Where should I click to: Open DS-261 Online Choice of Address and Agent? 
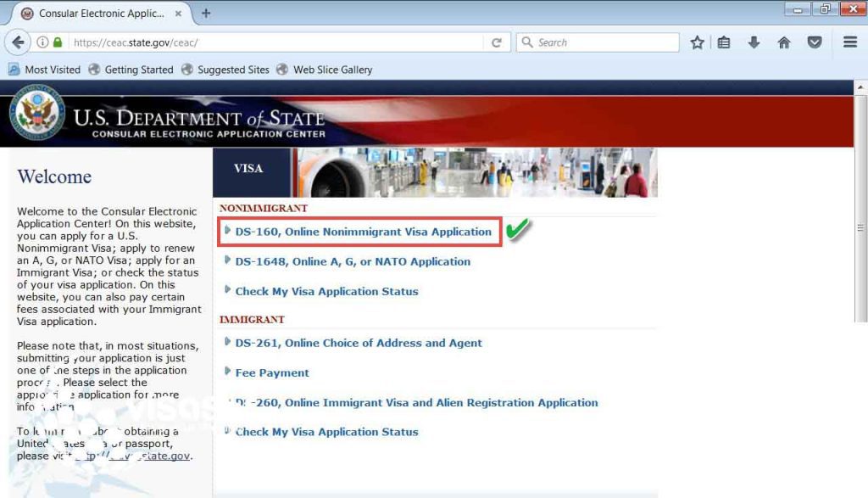[359, 343]
